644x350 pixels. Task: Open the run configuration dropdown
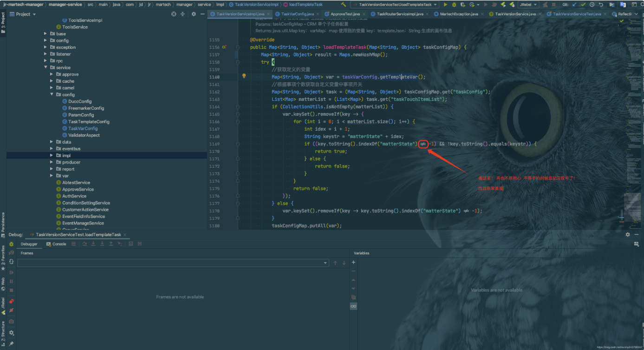pos(394,5)
